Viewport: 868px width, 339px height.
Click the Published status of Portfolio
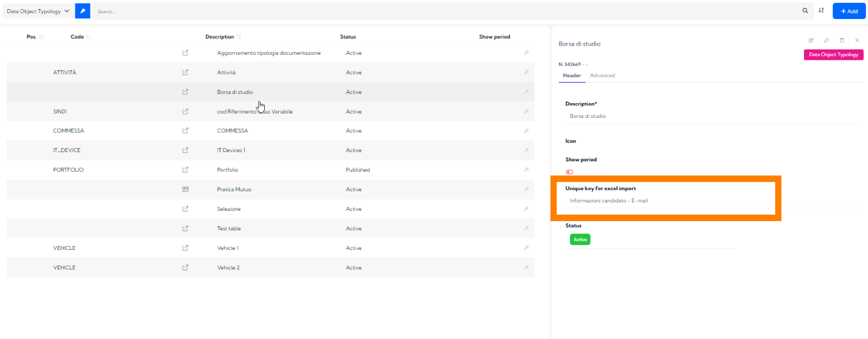tap(358, 169)
